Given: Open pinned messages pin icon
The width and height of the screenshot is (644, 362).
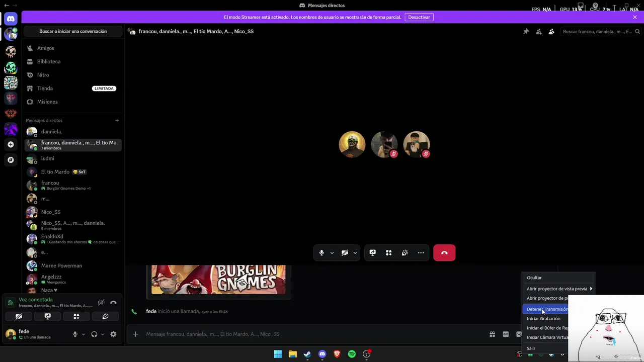Looking at the screenshot, I should pyautogui.click(x=526, y=31).
